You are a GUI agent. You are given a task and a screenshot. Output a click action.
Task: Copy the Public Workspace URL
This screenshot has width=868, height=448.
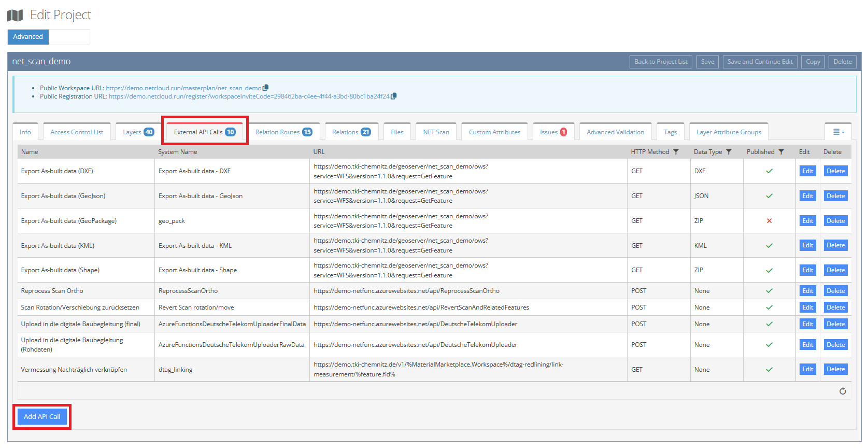pos(266,88)
